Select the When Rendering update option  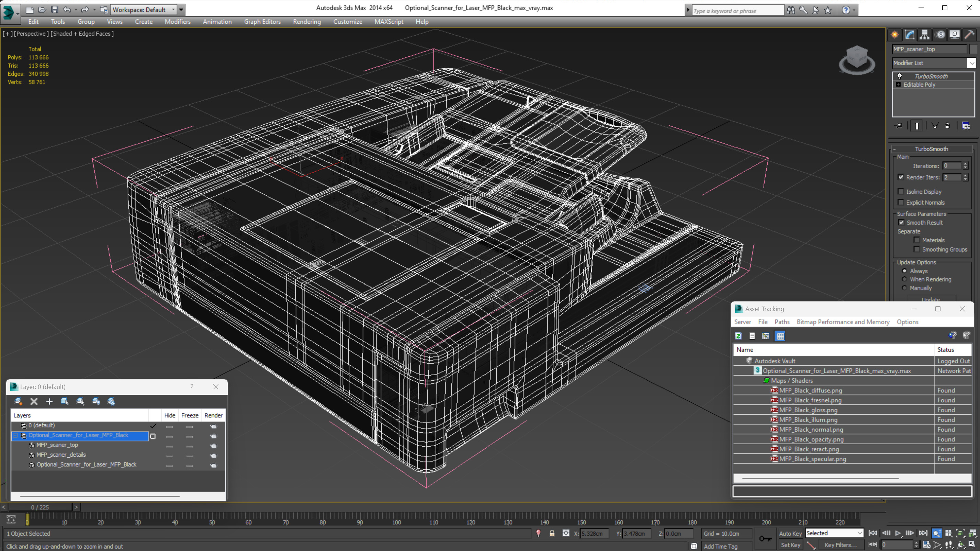(x=904, y=279)
